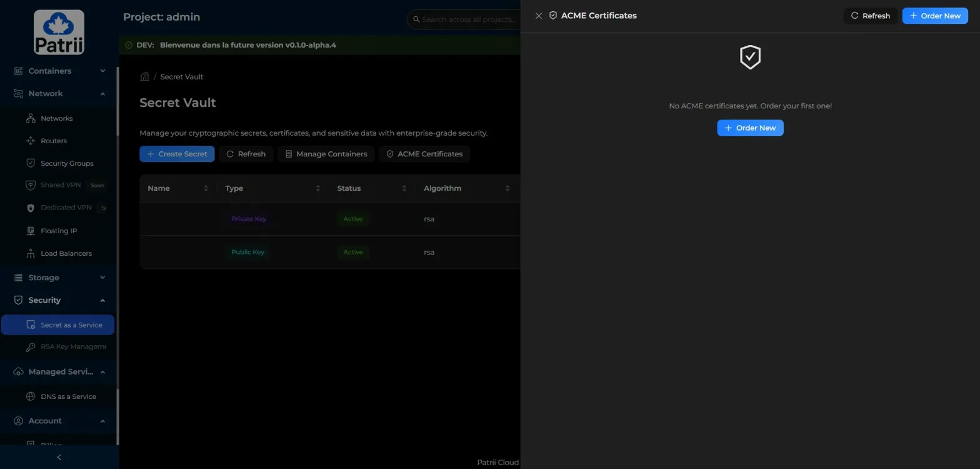Expand the Containers section chevron
This screenshot has height=469, width=980.
(102, 71)
